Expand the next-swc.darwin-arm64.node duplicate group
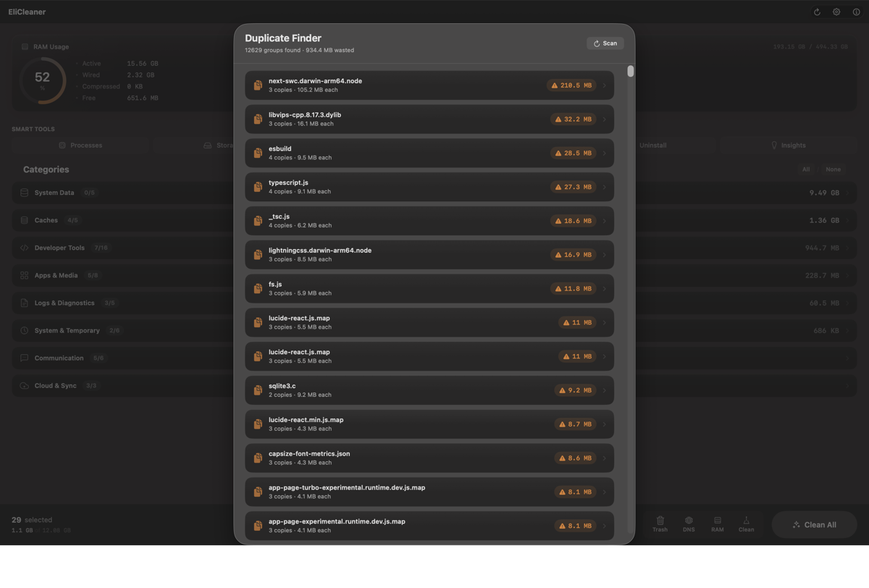869x588 pixels. coord(605,85)
